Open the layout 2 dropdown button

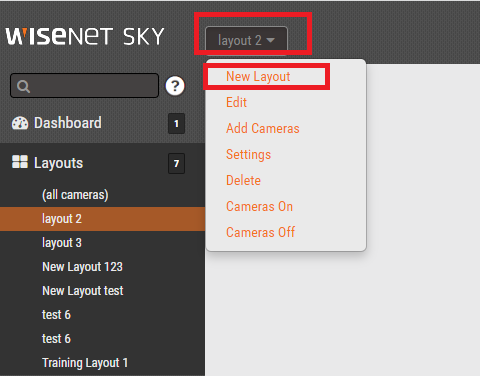tap(246, 40)
